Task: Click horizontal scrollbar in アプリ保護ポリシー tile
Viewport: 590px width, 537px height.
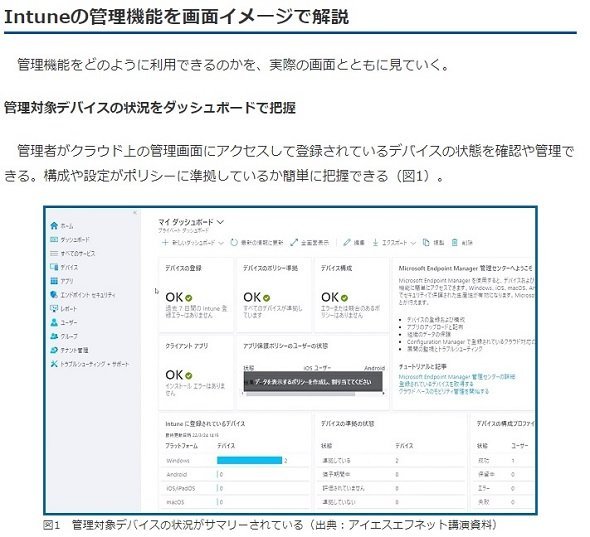Action: 300,394
